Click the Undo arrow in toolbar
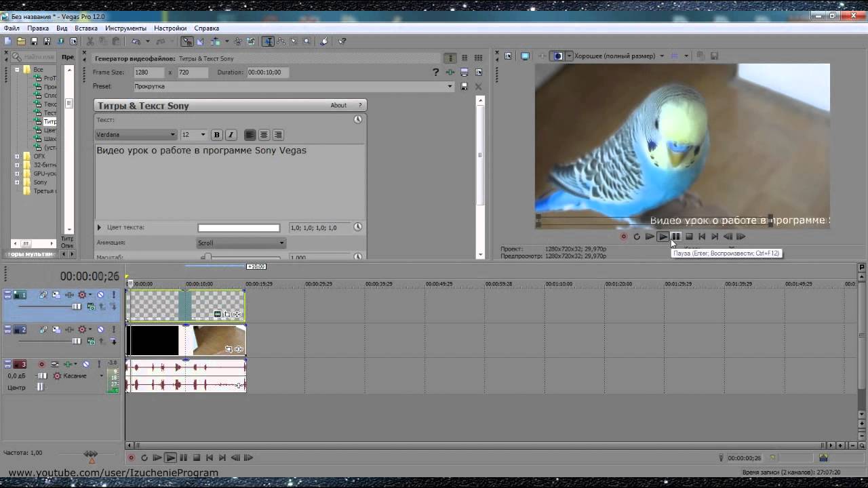 tap(136, 41)
